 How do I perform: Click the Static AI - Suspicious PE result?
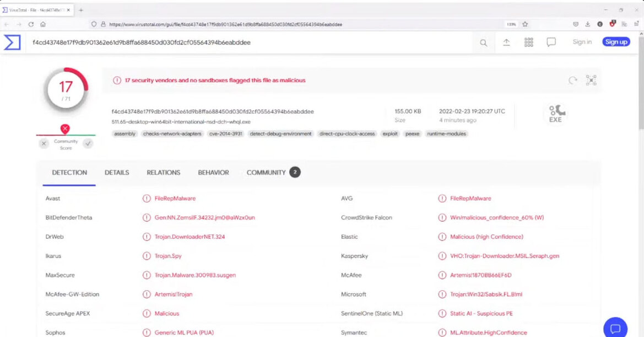481,314
